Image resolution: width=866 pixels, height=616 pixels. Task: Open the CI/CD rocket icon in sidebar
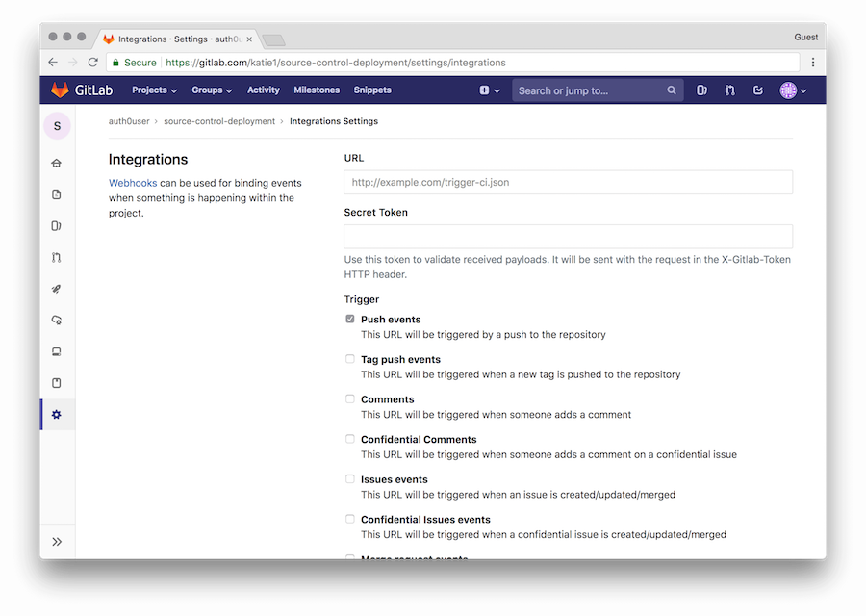57,289
